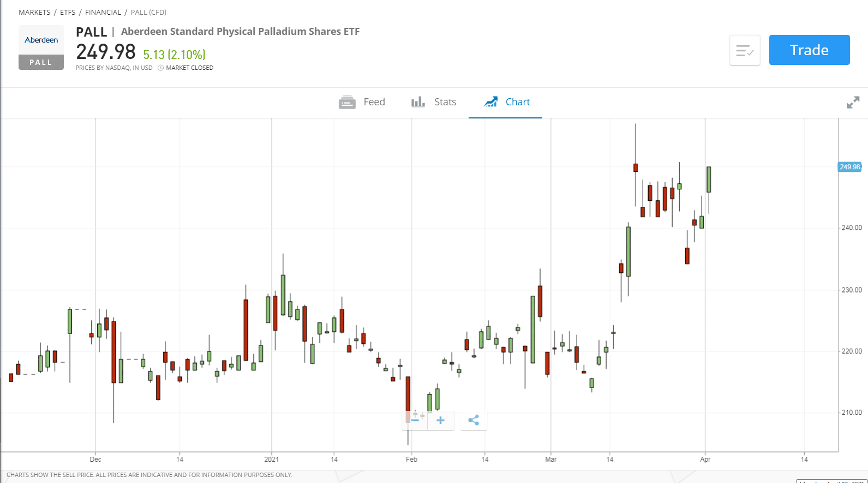Viewport: 868px width, 483px height.
Task: Zoom in chart with plus icon
Action: tap(441, 420)
